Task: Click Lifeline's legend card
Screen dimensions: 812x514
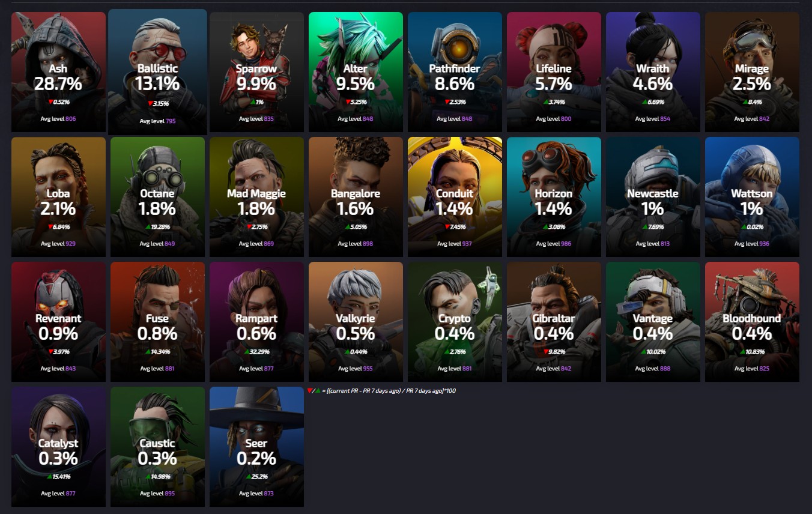Action: (x=554, y=72)
